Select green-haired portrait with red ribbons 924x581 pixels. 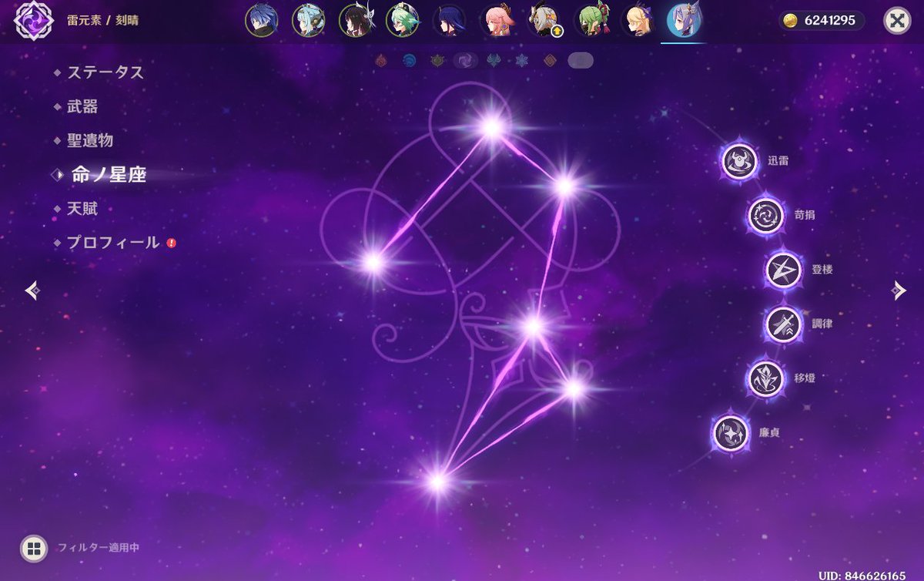[590, 20]
